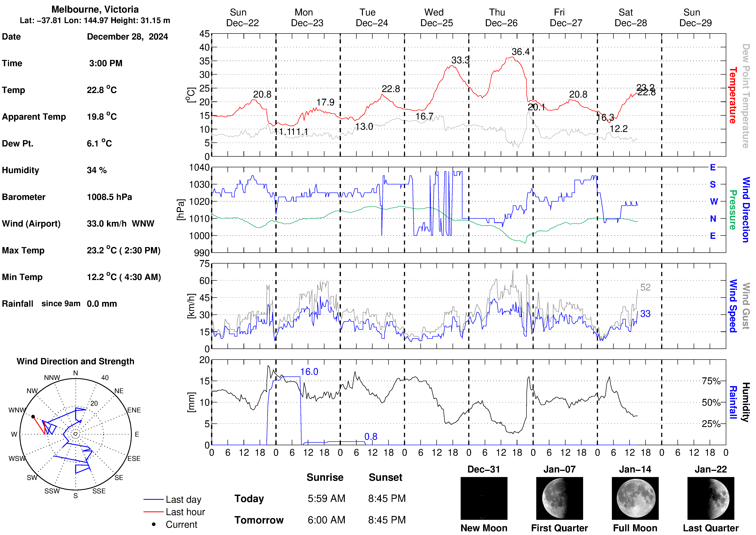The height and width of the screenshot is (535, 756).
Task: Click the First Quarter moon image
Action: point(559,498)
